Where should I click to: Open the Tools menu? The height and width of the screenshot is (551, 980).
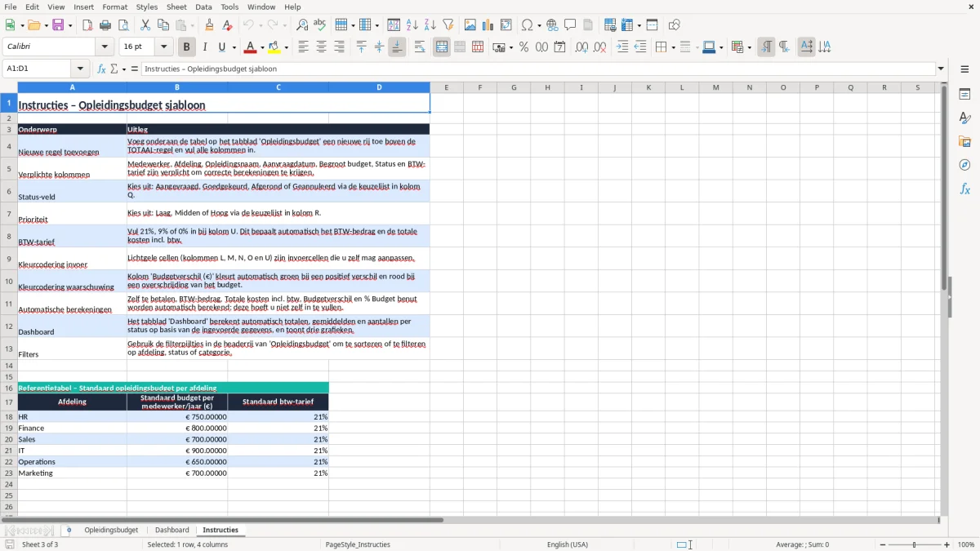[229, 7]
